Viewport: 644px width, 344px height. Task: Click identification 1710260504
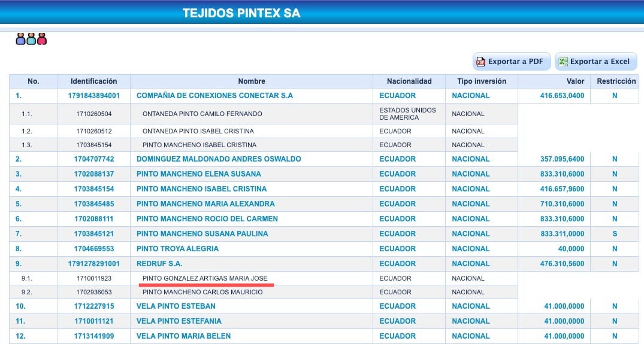point(94,114)
